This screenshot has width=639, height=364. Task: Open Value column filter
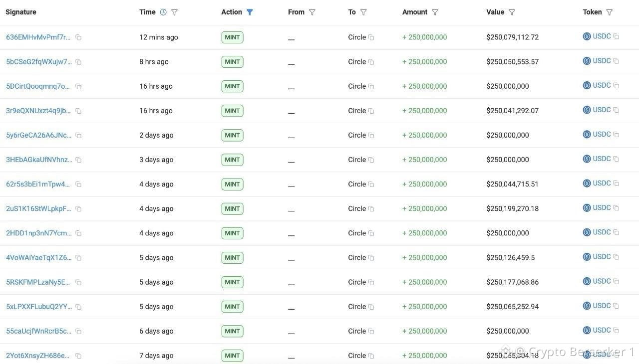(512, 12)
